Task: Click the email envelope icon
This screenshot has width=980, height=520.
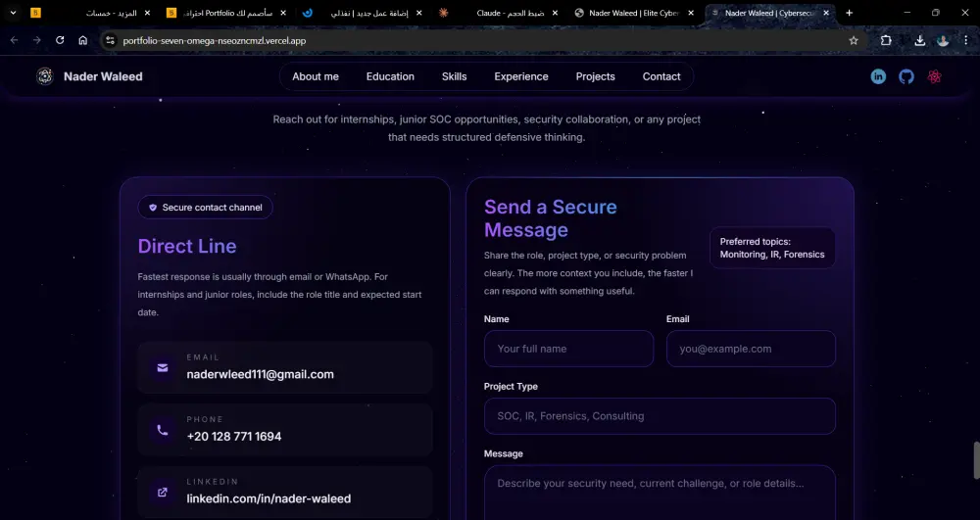Action: click(x=163, y=367)
